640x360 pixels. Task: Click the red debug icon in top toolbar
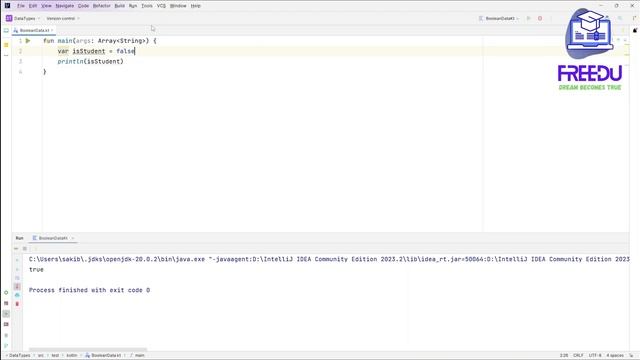pos(540,18)
